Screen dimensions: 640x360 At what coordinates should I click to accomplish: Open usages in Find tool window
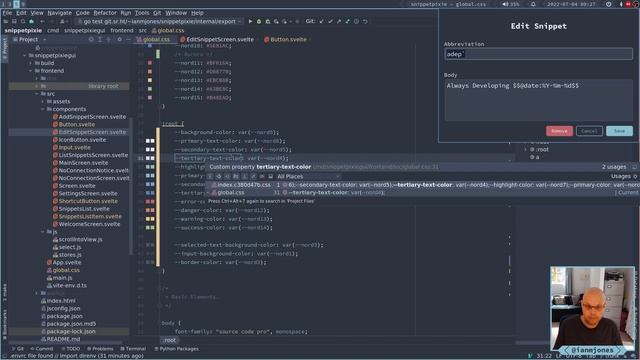(634, 167)
